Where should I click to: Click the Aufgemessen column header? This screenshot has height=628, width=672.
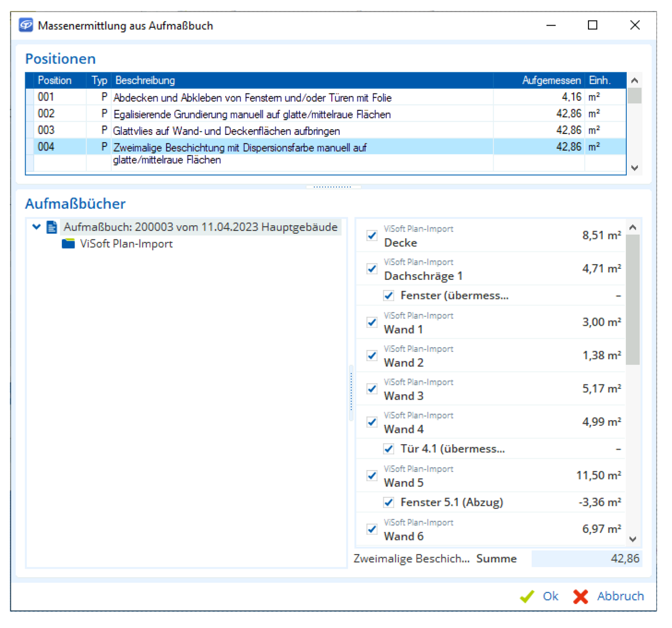pyautogui.click(x=551, y=80)
